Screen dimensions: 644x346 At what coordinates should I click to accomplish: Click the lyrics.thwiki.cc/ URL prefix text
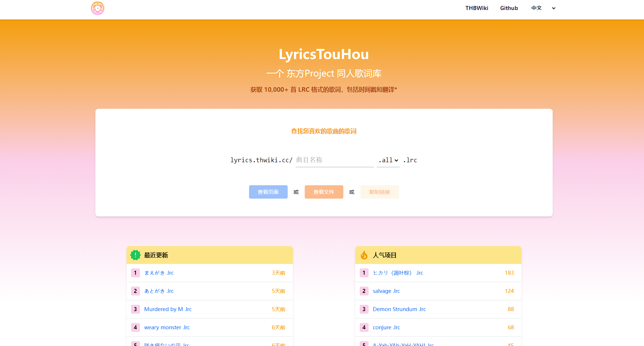point(262,160)
